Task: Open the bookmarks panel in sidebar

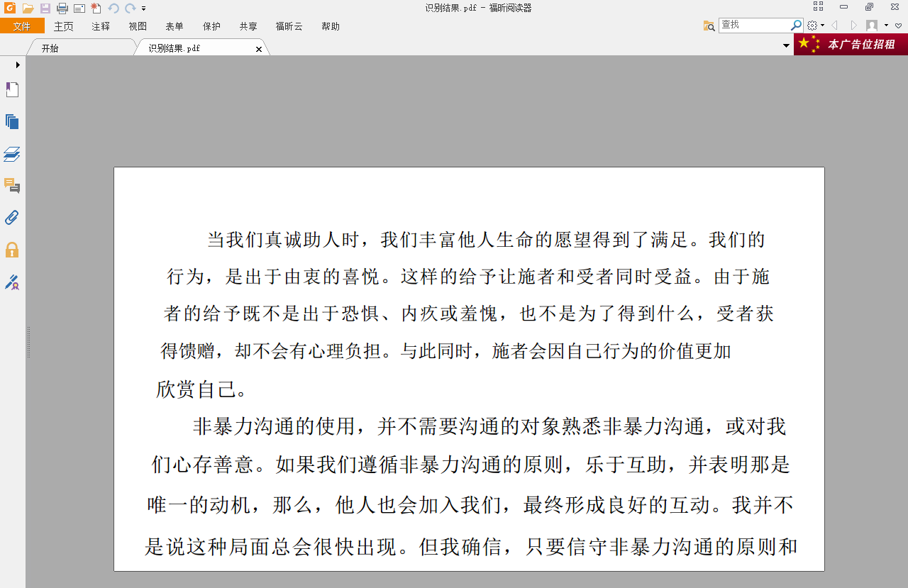Action: click(x=12, y=89)
